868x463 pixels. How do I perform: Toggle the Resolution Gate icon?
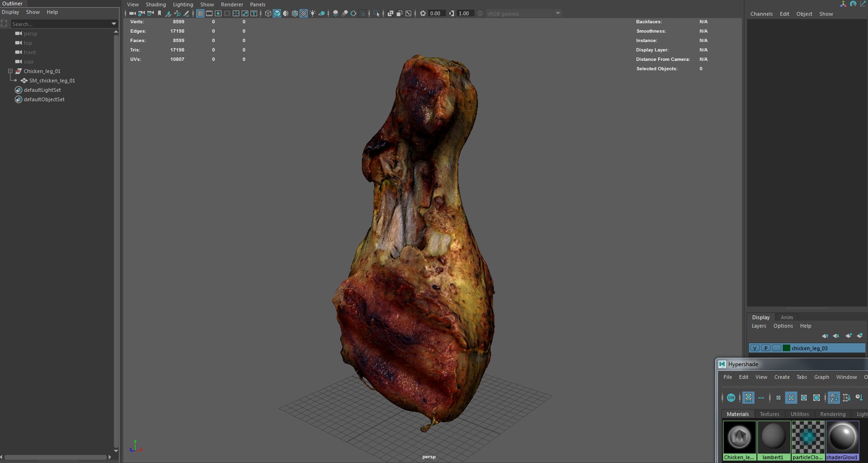(218, 14)
